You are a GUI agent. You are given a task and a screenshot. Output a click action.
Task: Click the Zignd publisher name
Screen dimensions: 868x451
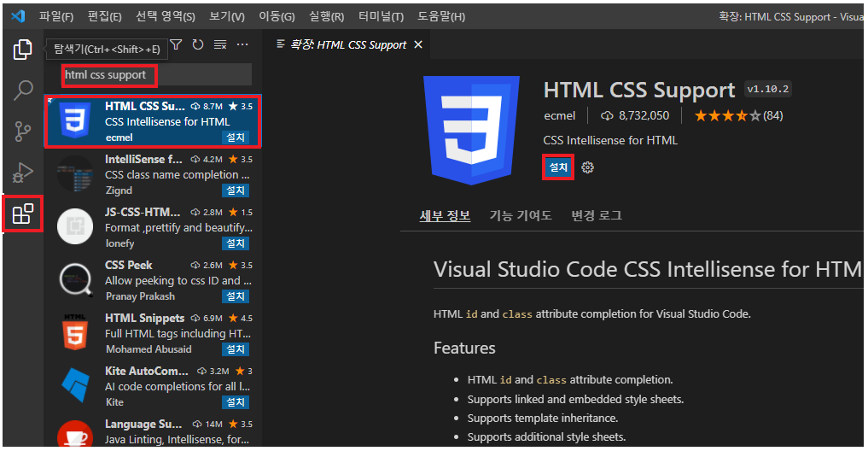click(119, 190)
